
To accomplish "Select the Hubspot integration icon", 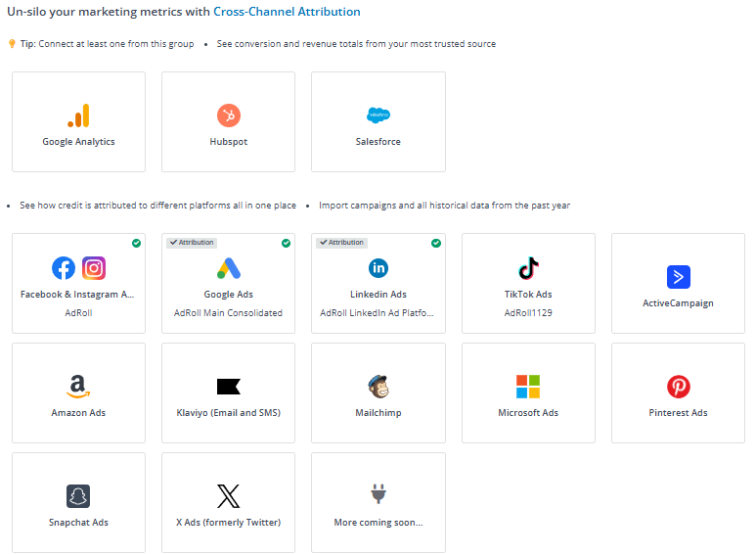I will pos(228,116).
